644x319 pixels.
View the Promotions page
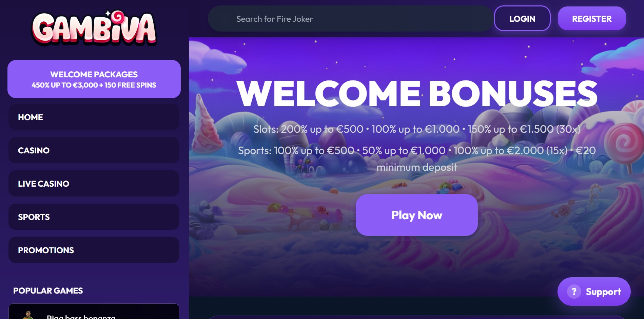pyautogui.click(x=94, y=250)
